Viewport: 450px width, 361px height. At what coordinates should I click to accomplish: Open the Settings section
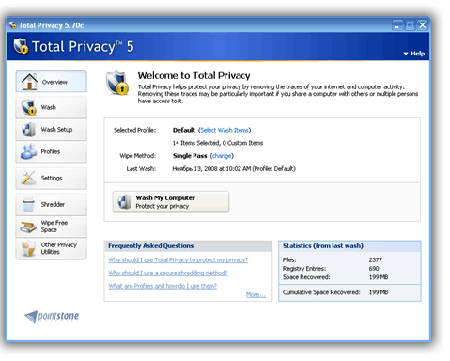(x=51, y=178)
